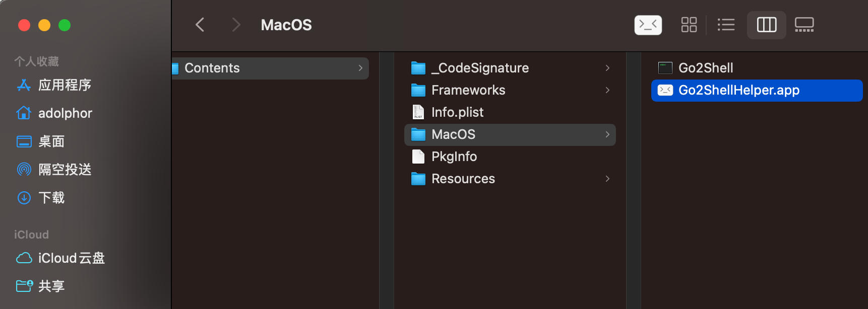The width and height of the screenshot is (868, 309).
Task: Select the MacOS folder name in column
Action: coord(454,134)
